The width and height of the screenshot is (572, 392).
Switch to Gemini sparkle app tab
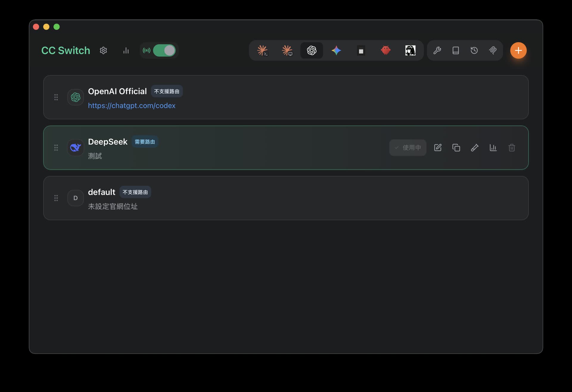[x=336, y=50]
